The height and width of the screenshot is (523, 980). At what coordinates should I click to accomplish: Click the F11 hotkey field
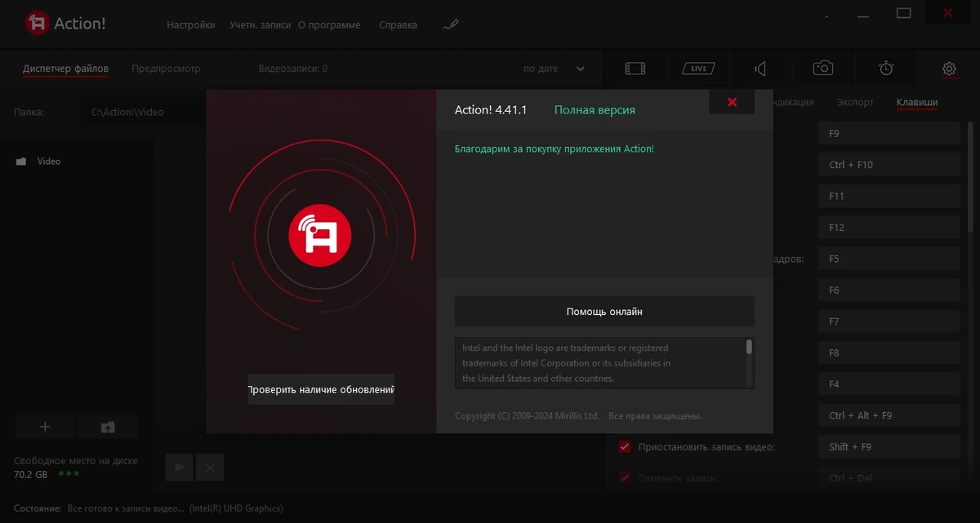pyautogui.click(x=889, y=196)
